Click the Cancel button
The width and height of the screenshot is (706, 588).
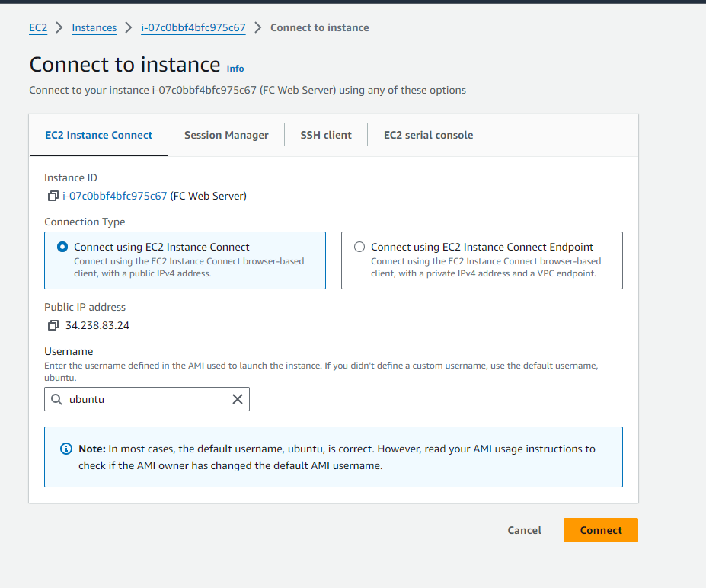(525, 530)
